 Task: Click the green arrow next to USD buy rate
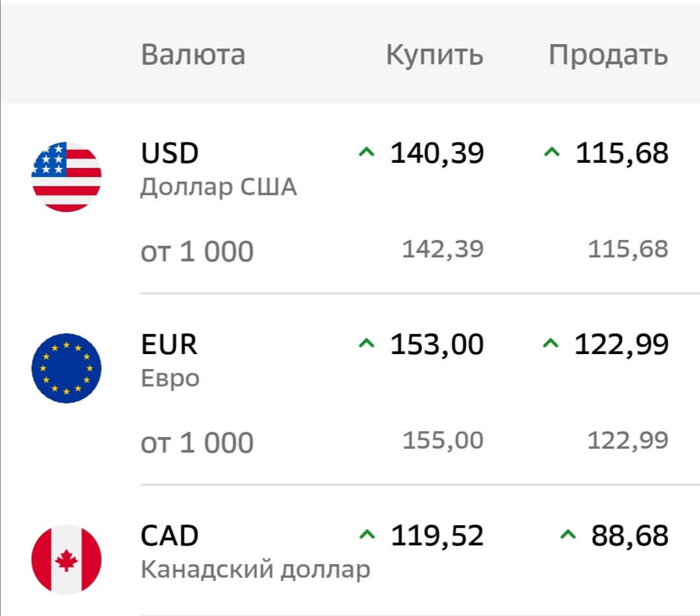pos(367,153)
